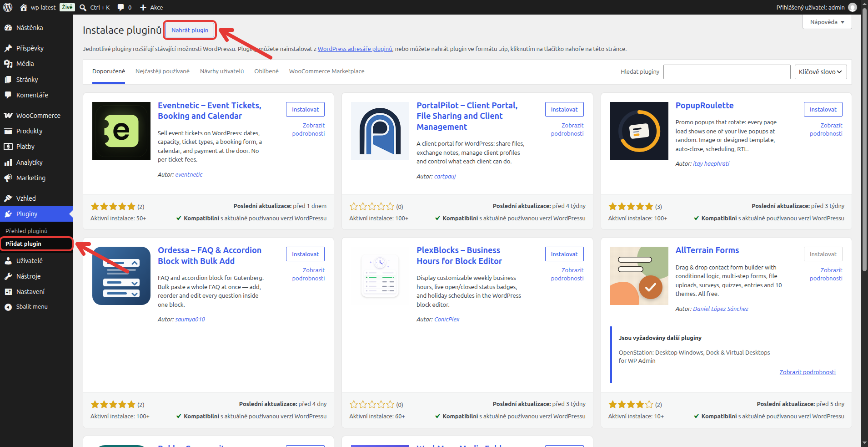The width and height of the screenshot is (868, 447).
Task: Open WooCommerce Marketplace tab
Action: tap(326, 71)
